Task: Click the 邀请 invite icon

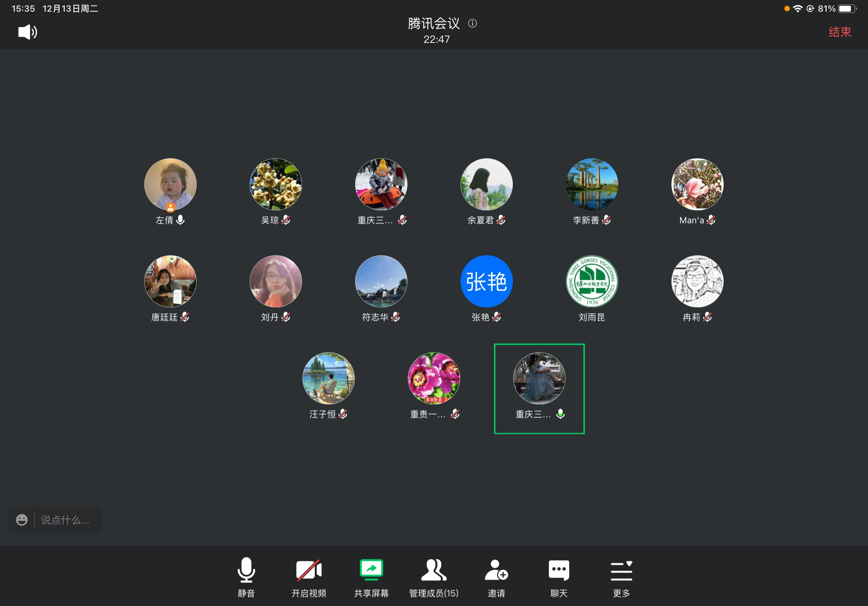Action: (496, 570)
